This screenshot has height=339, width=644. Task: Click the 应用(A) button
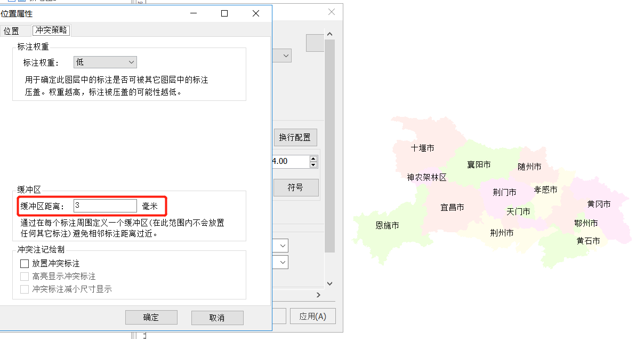[312, 316]
